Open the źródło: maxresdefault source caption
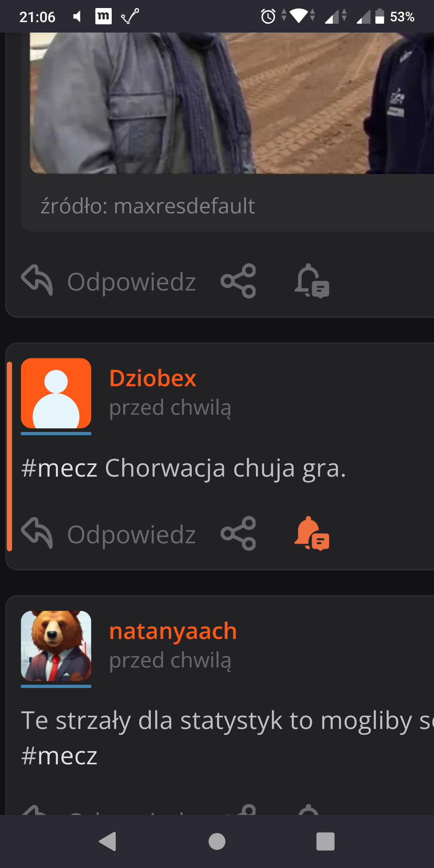The height and width of the screenshot is (868, 434). coord(147,206)
